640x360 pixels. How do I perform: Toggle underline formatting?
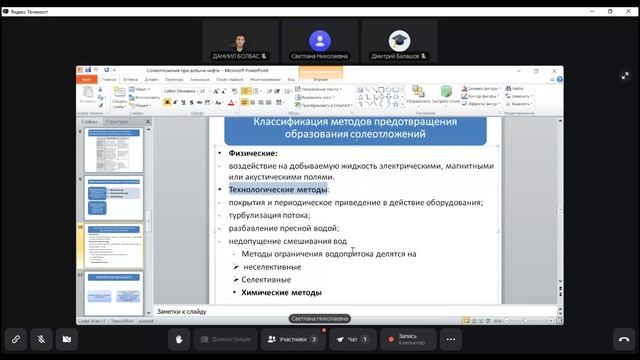point(183,102)
